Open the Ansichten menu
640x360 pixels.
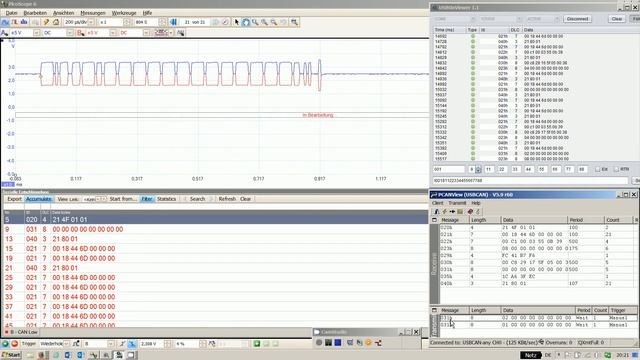click(63, 13)
